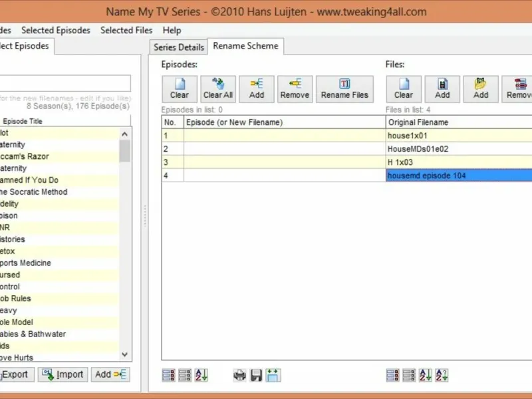Click the Export button

pyautogui.click(x=16, y=374)
